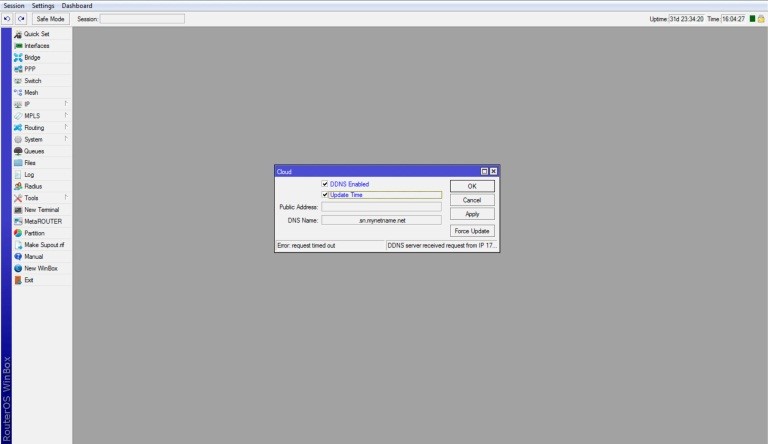Uncheck the DDNS Enabled checkbox

(x=325, y=184)
